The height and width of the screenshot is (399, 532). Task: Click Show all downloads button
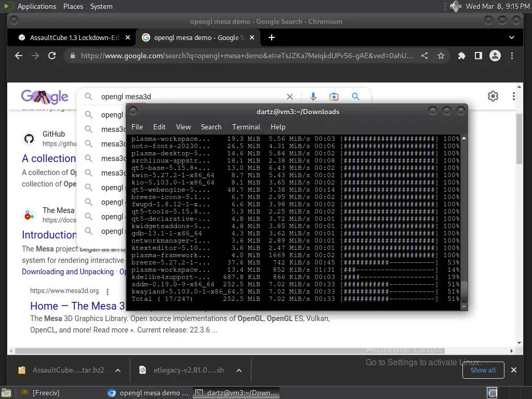tap(483, 370)
